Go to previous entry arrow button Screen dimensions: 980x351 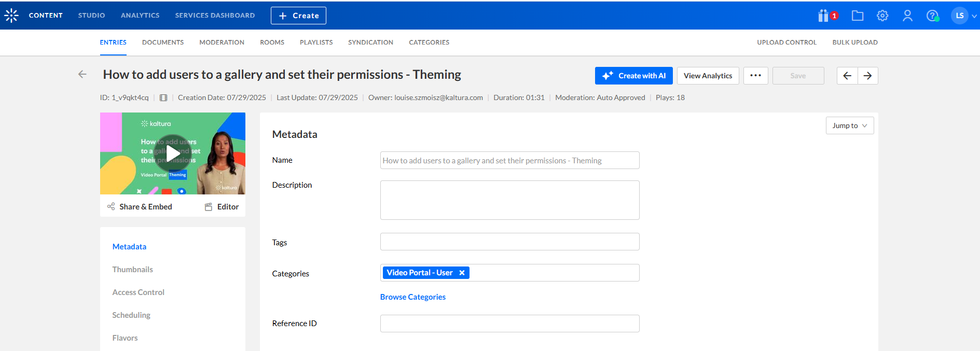847,76
